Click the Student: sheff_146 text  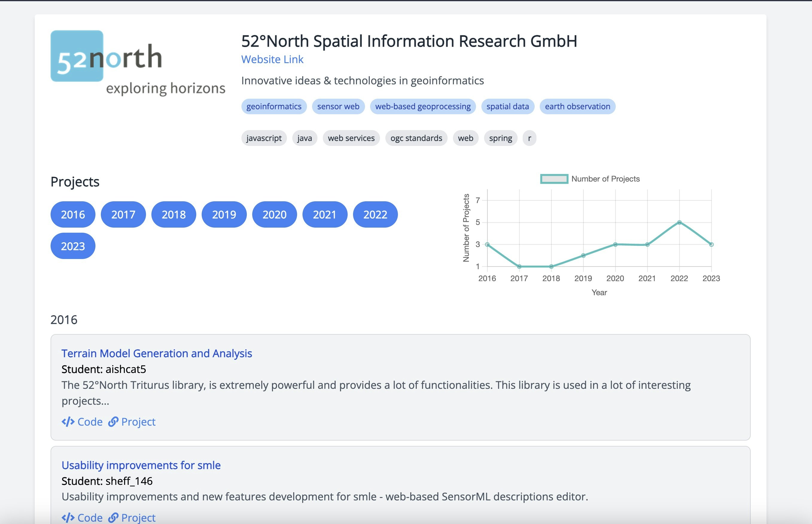tap(107, 481)
